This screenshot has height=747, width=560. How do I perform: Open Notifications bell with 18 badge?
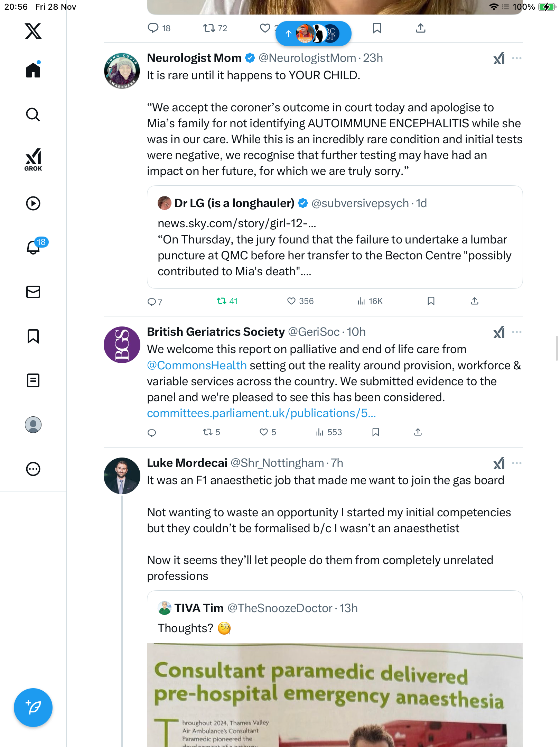34,247
